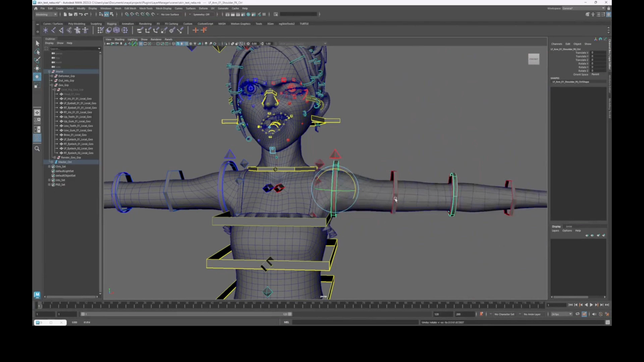644x362 pixels.
Task: Open the Script Editor icon bottom right
Action: click(608, 322)
